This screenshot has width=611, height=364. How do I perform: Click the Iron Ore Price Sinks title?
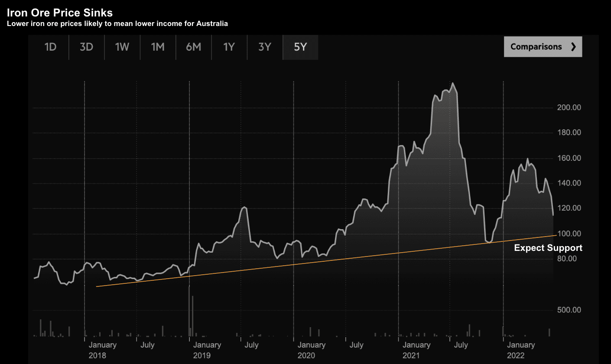click(60, 13)
